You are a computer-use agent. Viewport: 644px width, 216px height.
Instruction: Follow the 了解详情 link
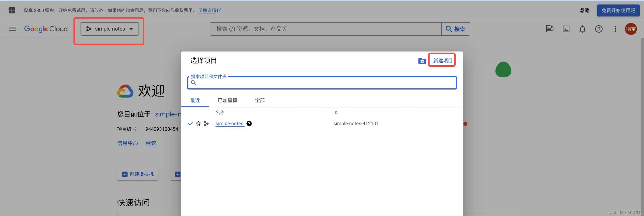click(x=210, y=10)
